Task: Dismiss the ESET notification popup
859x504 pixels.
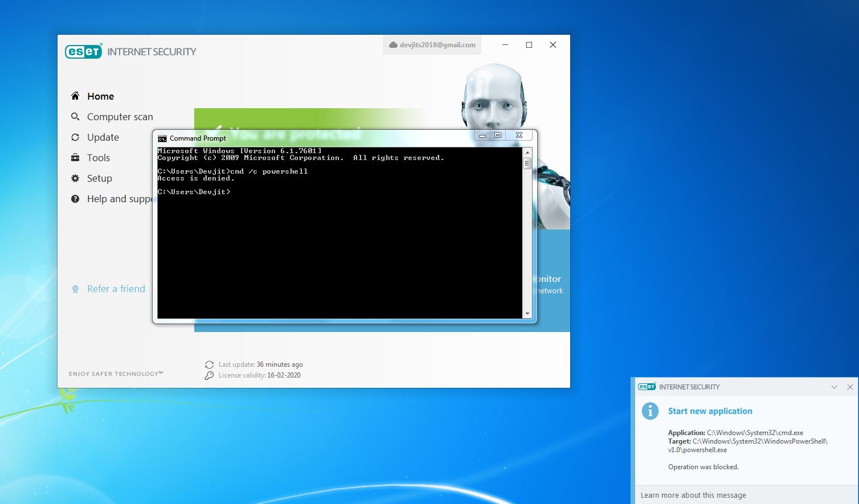Action: point(850,387)
